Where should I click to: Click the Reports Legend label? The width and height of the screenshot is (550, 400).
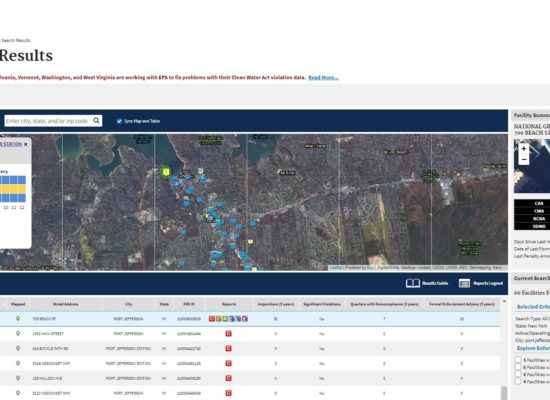488,283
